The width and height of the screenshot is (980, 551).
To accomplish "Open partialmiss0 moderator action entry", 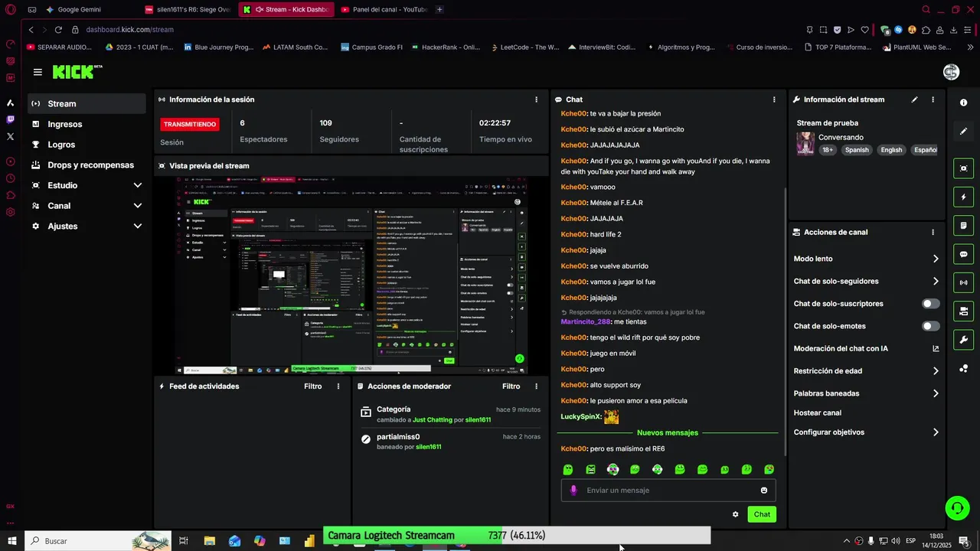I will click(x=451, y=441).
